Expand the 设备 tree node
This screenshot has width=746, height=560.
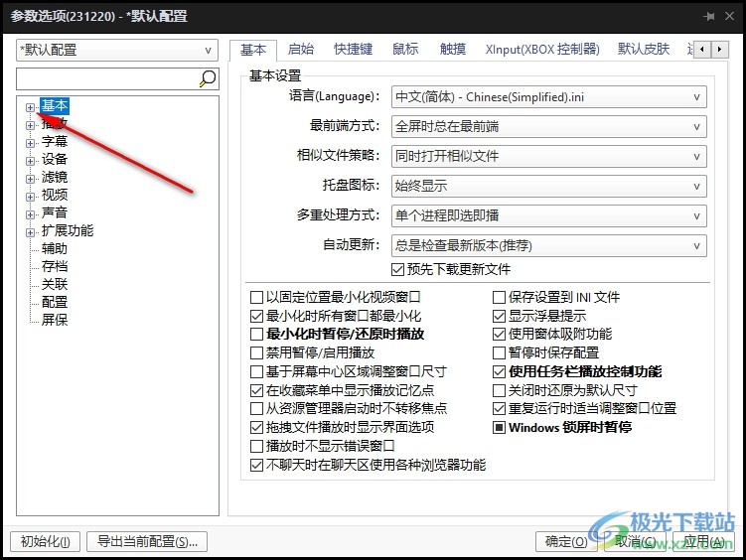pyautogui.click(x=30, y=161)
